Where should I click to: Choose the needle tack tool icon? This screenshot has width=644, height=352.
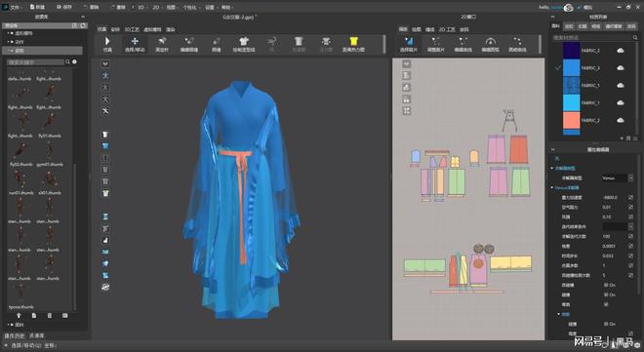[x=217, y=44]
